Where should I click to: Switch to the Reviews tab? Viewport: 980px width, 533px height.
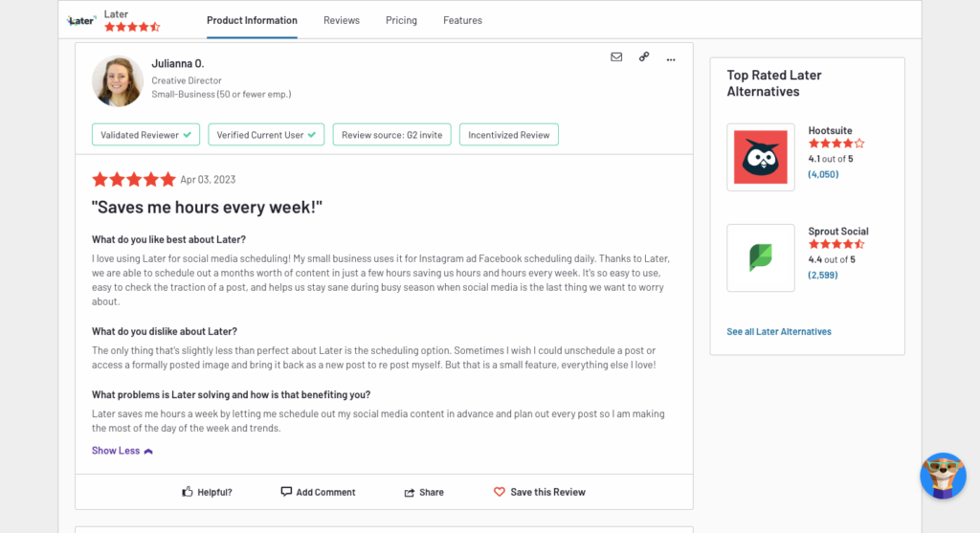[342, 21]
